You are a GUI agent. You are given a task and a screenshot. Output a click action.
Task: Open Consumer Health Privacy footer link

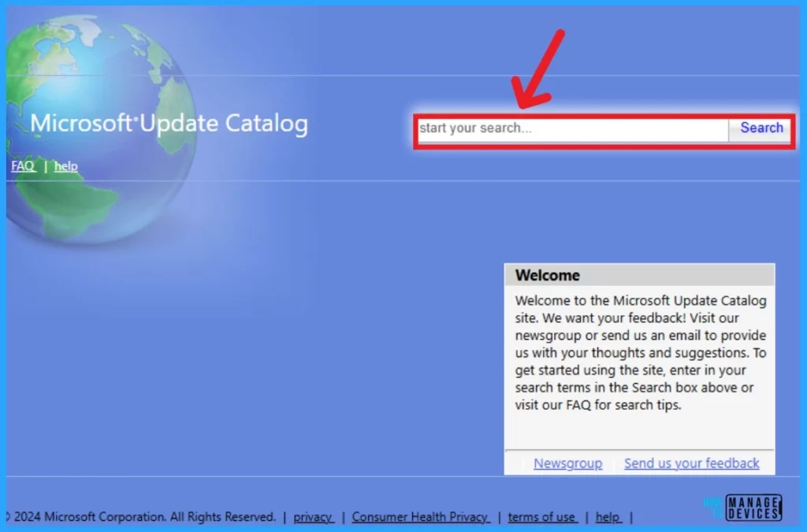tap(421, 517)
